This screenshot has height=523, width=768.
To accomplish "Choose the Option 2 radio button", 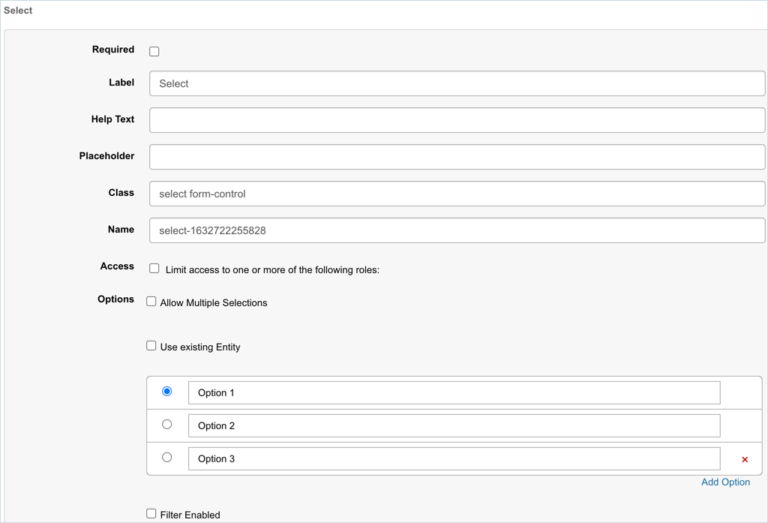I will (x=167, y=424).
